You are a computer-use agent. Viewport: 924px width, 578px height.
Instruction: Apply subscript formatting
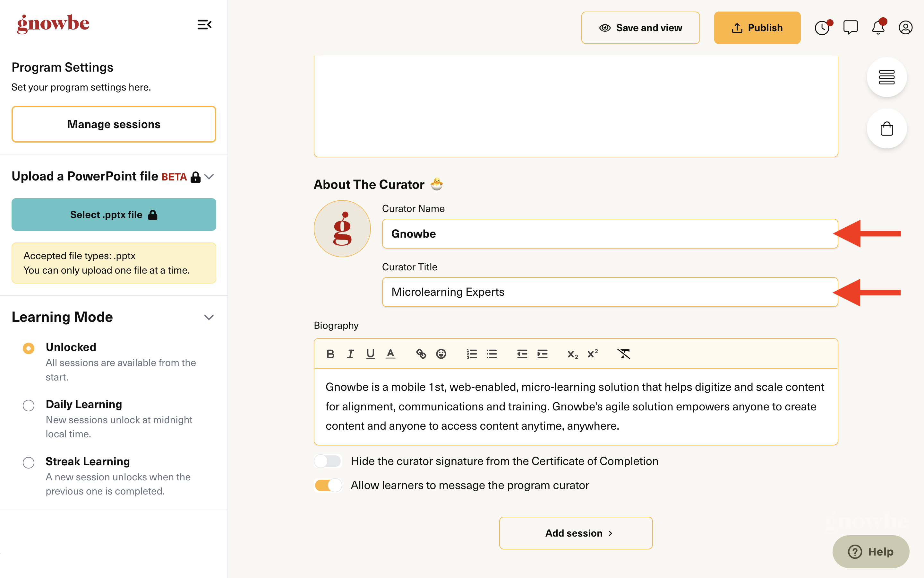(572, 355)
